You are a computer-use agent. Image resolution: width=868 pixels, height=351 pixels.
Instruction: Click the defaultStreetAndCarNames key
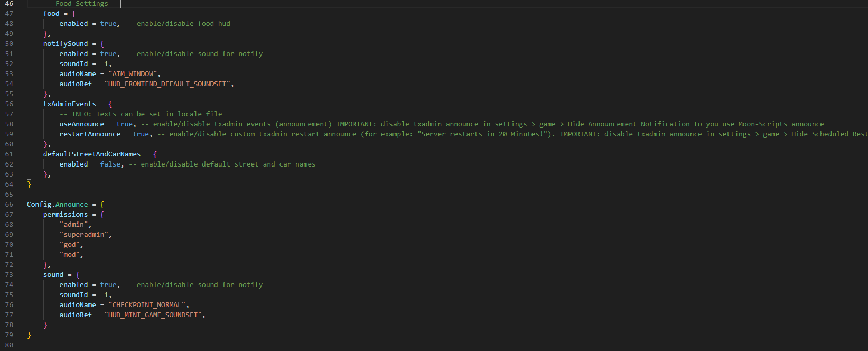coord(92,154)
